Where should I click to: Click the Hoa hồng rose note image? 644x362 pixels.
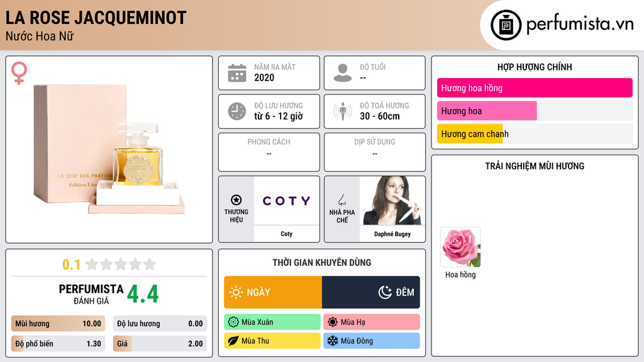coord(460,247)
